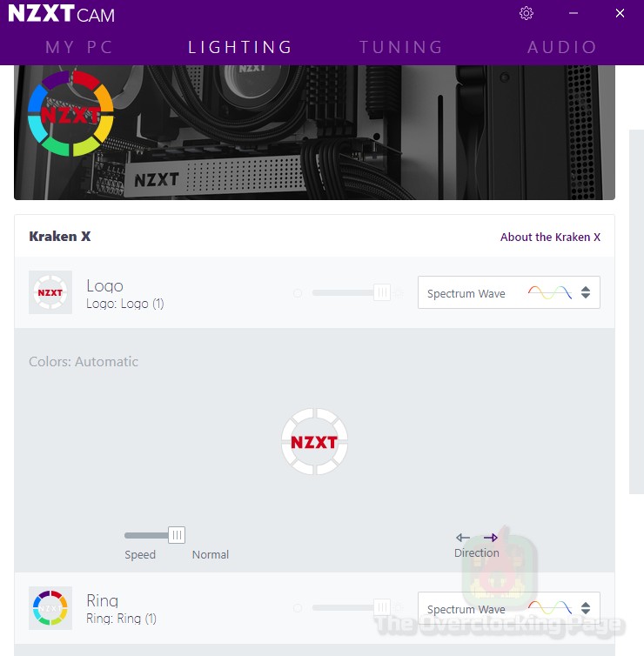Select the Ring channel rainbow icon
644x656 pixels.
point(50,608)
